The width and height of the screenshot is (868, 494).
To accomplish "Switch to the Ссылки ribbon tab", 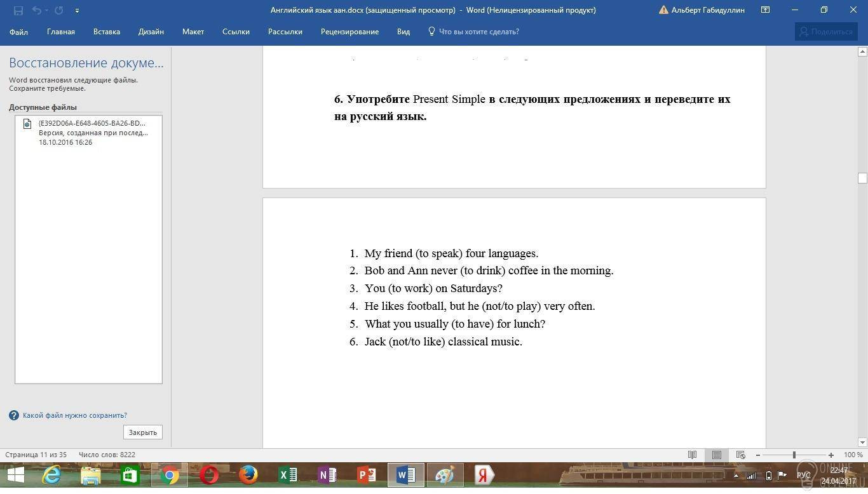I will [x=236, y=32].
